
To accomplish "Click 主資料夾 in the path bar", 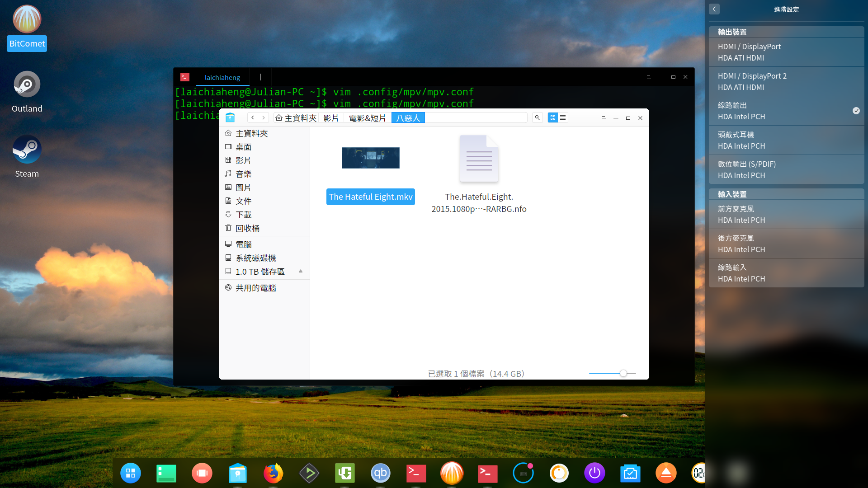I will 296,118.
